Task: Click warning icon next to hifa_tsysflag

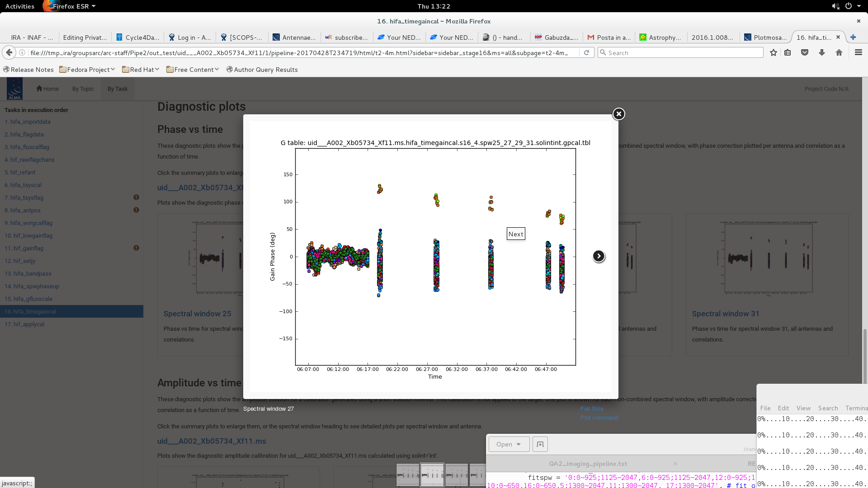Action: (136, 197)
